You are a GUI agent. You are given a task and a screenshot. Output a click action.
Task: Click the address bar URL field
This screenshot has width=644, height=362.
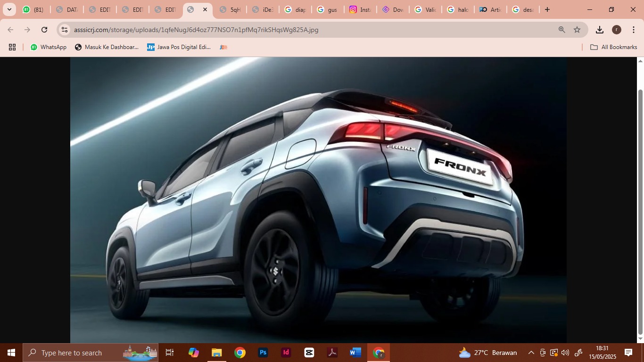311,30
